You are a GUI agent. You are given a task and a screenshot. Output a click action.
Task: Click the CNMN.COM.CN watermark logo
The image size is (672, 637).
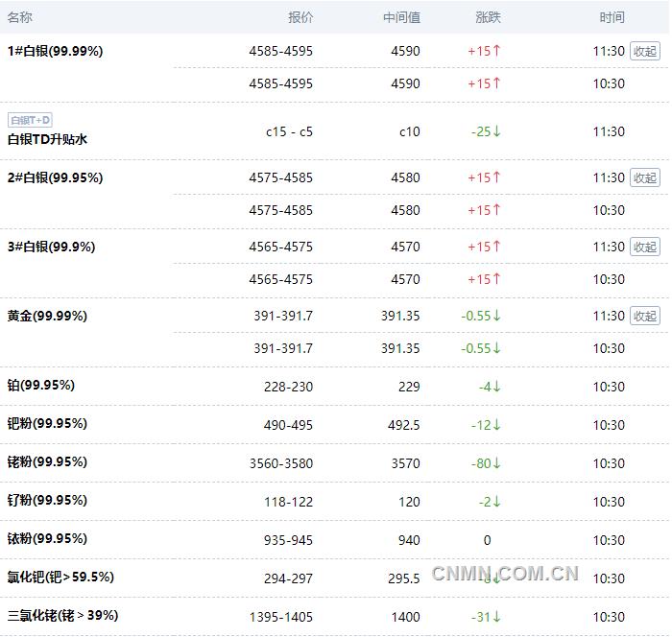(x=505, y=574)
